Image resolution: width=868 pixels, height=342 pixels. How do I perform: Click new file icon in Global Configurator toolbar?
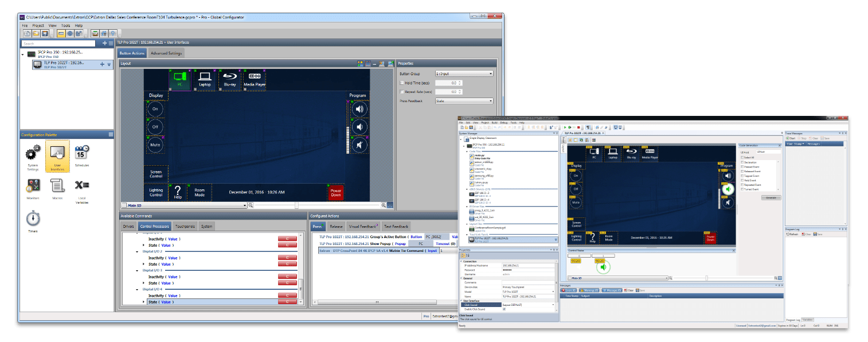tap(27, 34)
